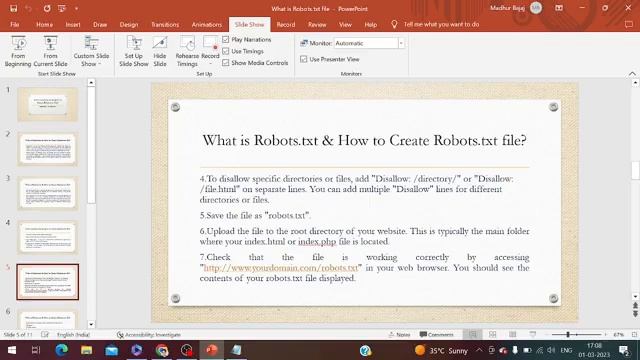Switch to Slide Sorter view icon
This screenshot has height=360, width=640.
pyautogui.click(x=493, y=335)
